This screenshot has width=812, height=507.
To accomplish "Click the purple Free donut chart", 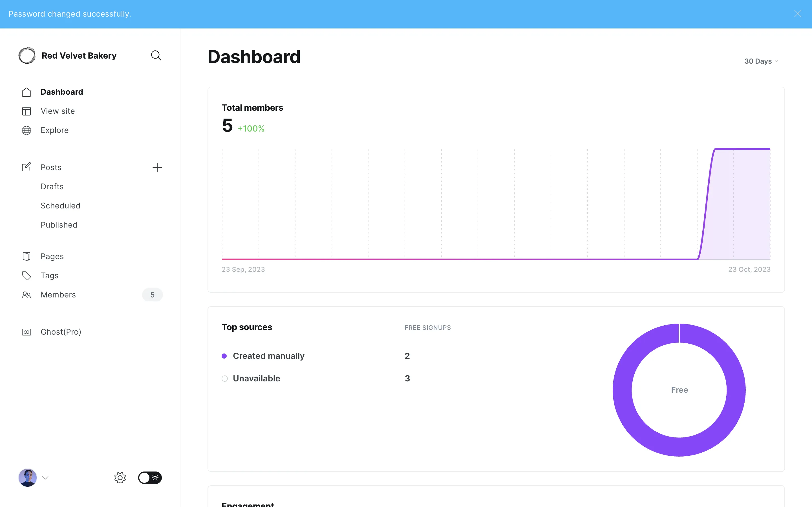I will click(623, 390).
